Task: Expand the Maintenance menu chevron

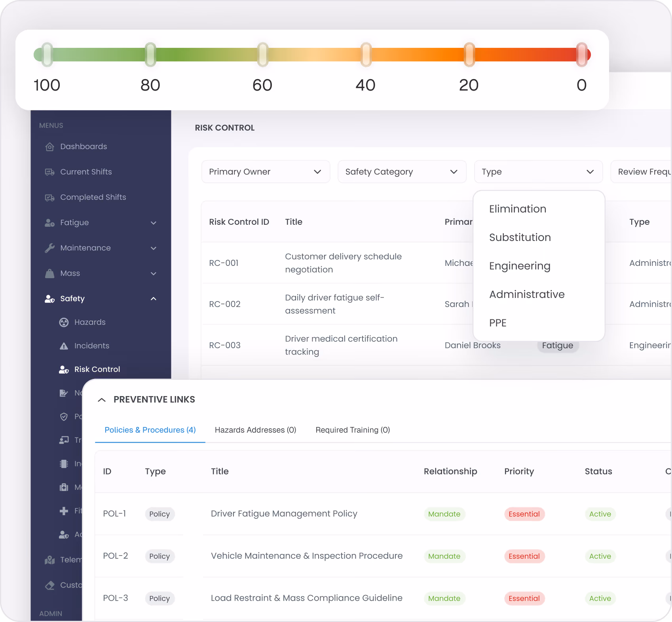Action: [154, 248]
